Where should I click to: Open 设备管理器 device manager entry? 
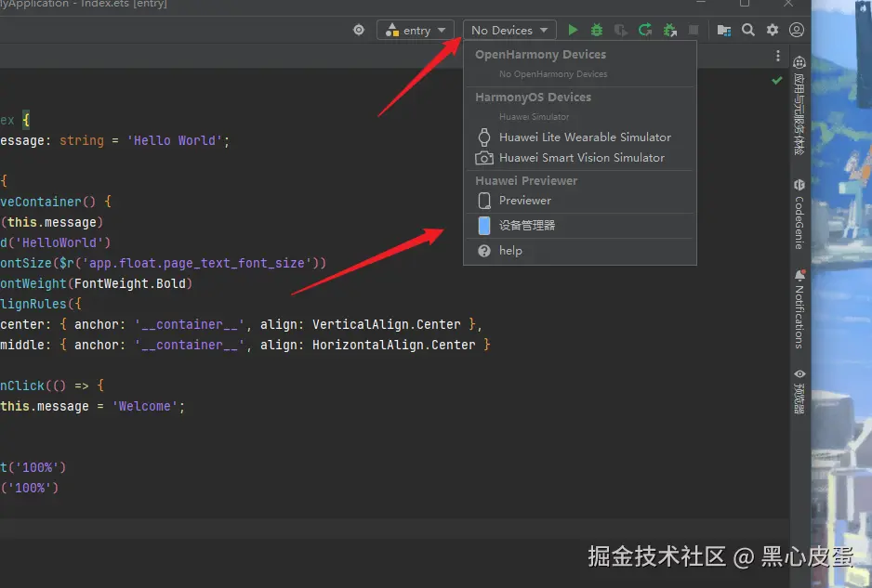(579, 226)
